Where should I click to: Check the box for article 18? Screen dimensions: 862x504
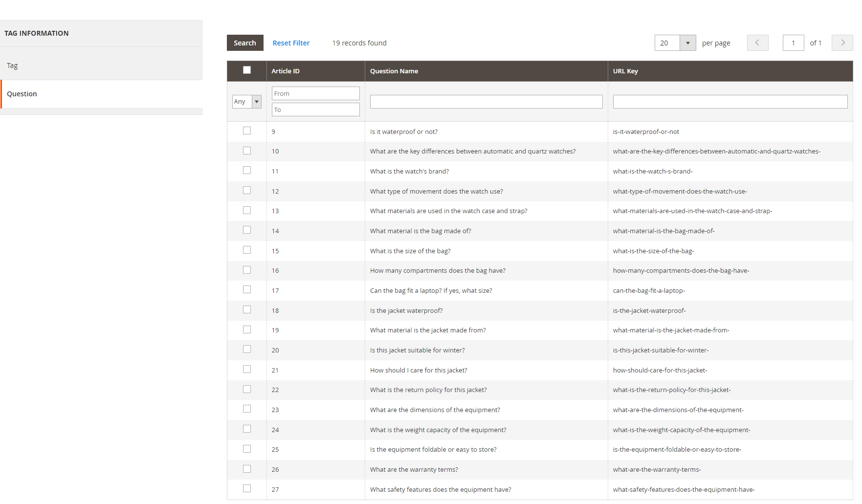pos(247,309)
